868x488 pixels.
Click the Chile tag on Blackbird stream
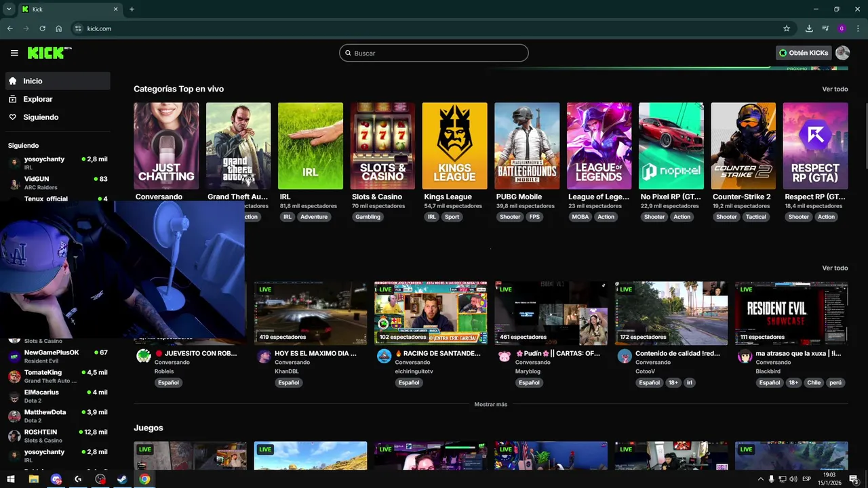coord(814,382)
